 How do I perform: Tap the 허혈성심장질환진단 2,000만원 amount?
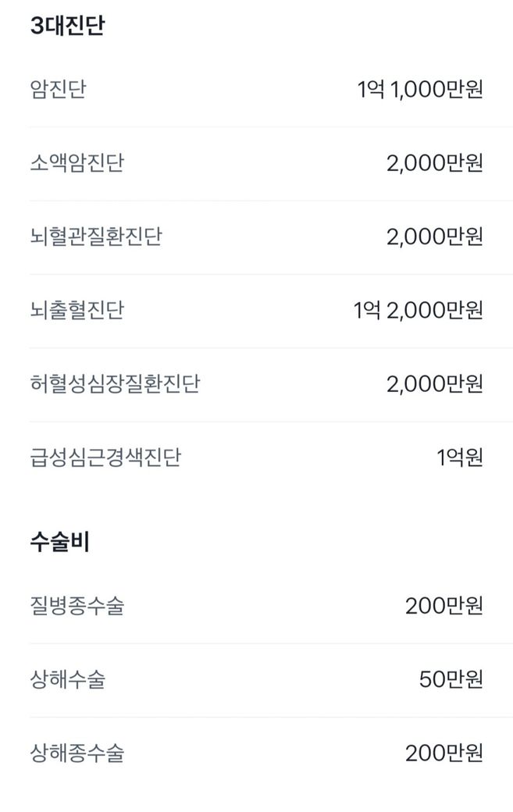point(434,384)
